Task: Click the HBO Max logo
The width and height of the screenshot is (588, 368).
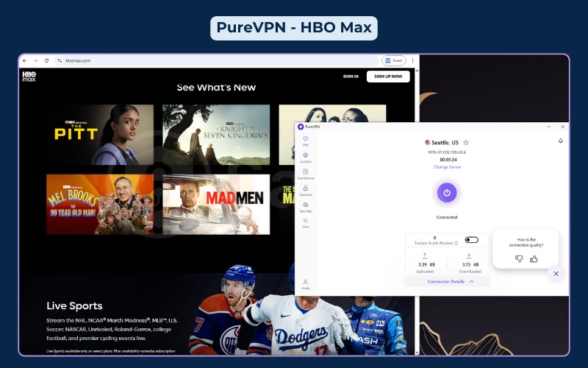Action: [29, 77]
